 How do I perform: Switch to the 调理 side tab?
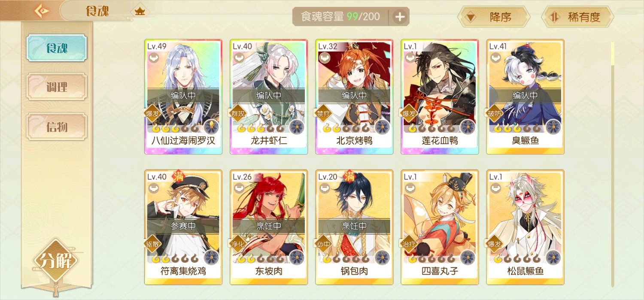click(x=57, y=87)
